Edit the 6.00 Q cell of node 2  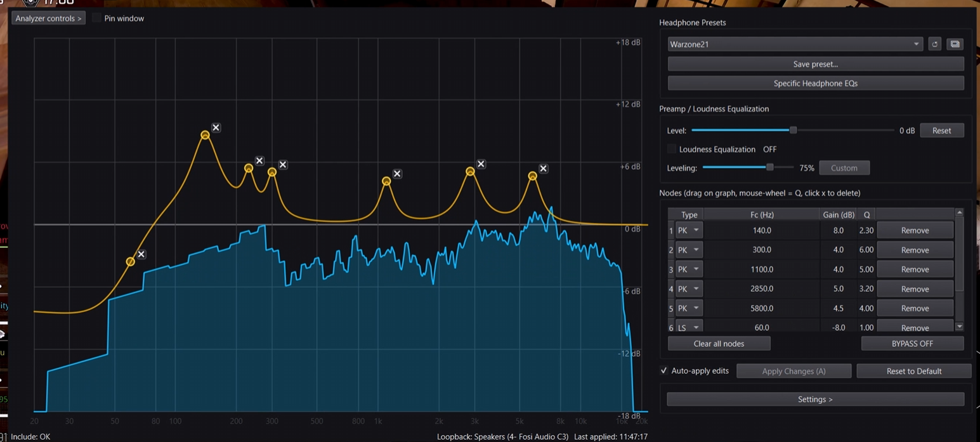click(x=866, y=250)
